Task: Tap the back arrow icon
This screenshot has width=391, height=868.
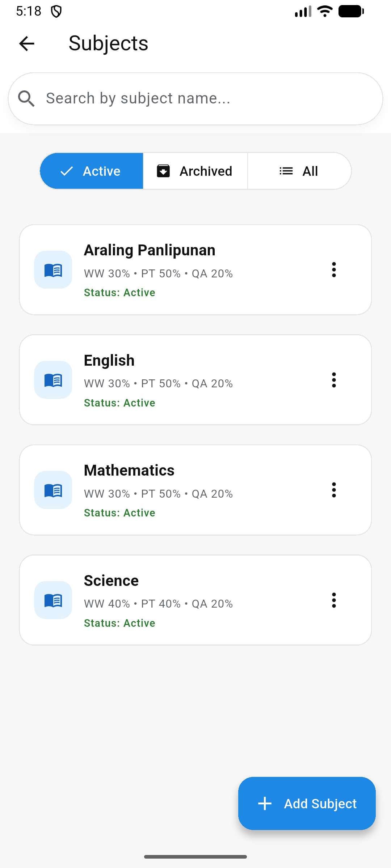Action: point(26,44)
